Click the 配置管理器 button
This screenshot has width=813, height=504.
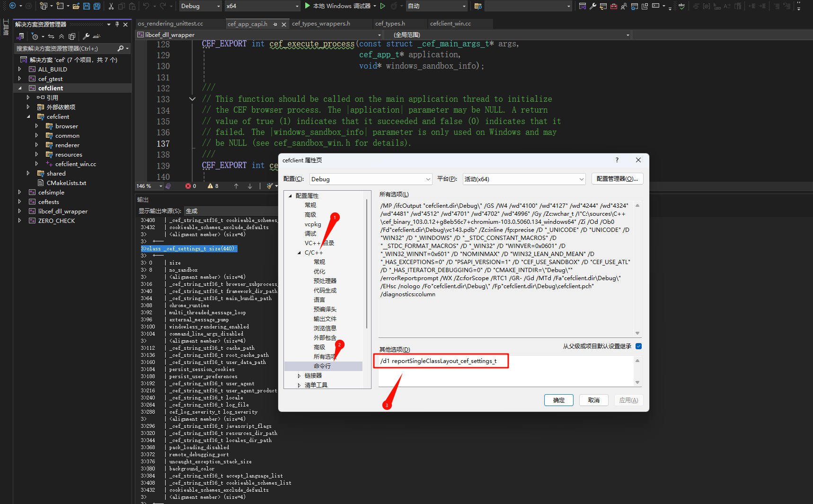[617, 178]
